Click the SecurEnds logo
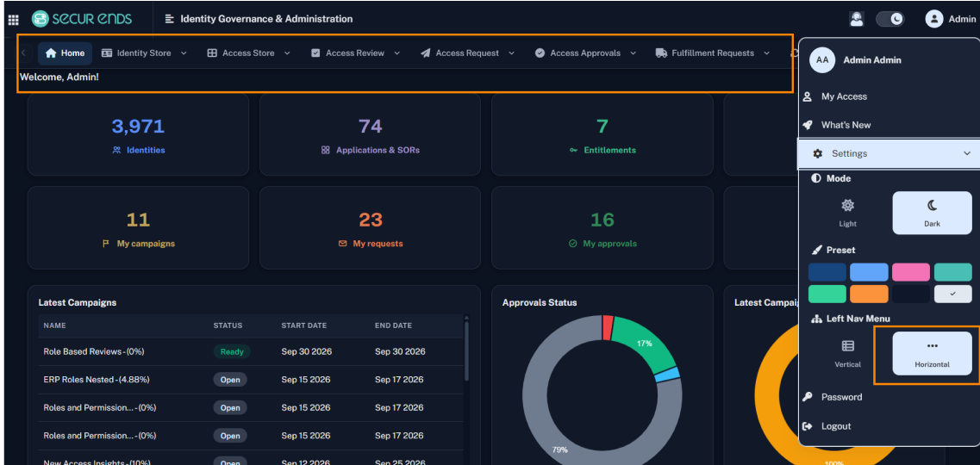 coord(82,19)
